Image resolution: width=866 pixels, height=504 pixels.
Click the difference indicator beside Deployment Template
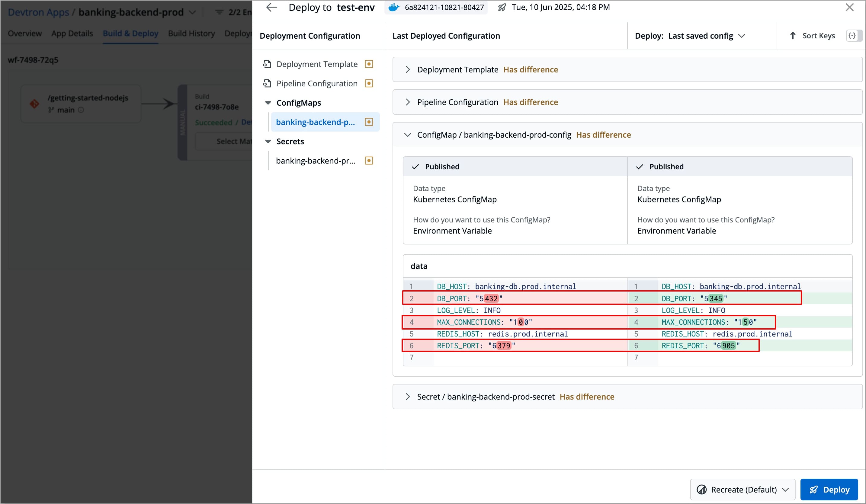369,64
